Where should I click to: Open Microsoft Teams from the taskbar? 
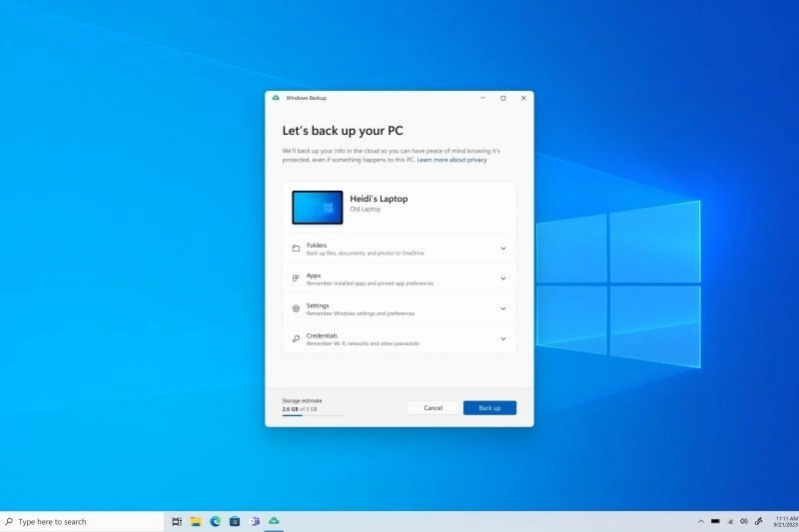tap(254, 521)
